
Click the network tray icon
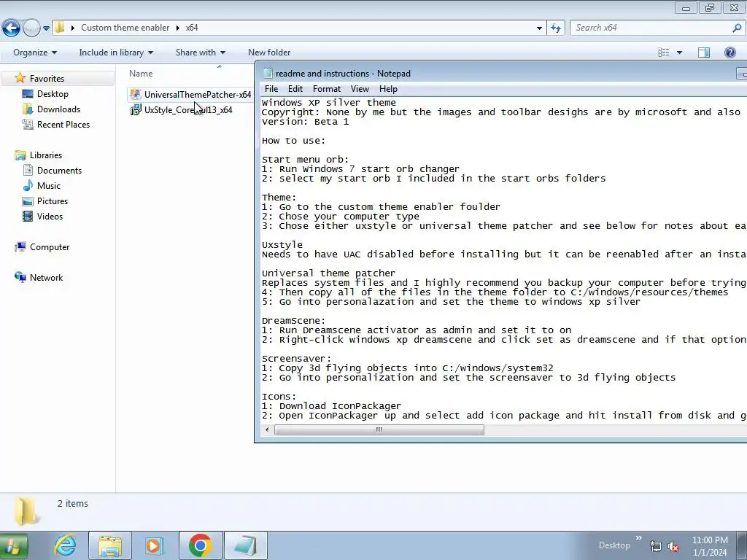click(x=656, y=546)
